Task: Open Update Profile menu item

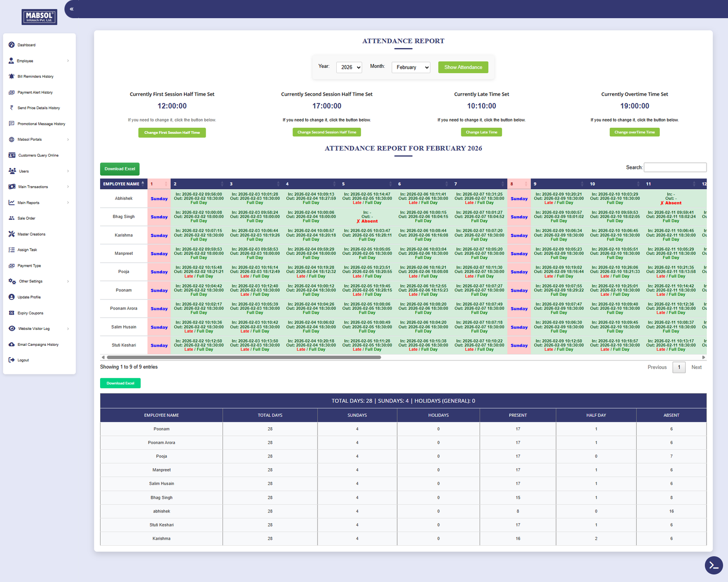Action: pyautogui.click(x=29, y=297)
